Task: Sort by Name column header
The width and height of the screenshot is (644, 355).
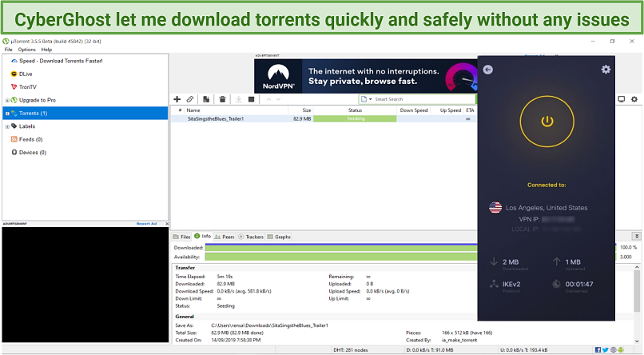Action: [x=236, y=110]
